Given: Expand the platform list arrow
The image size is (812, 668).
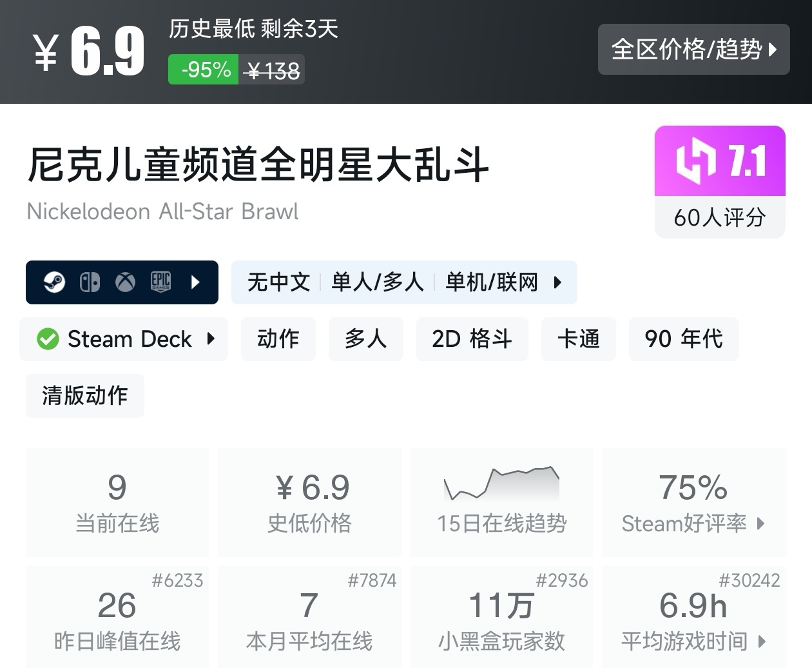Looking at the screenshot, I should point(196,282).
